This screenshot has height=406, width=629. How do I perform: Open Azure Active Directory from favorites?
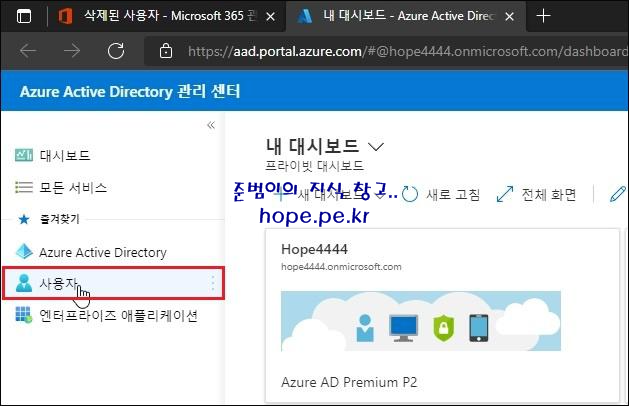(103, 252)
